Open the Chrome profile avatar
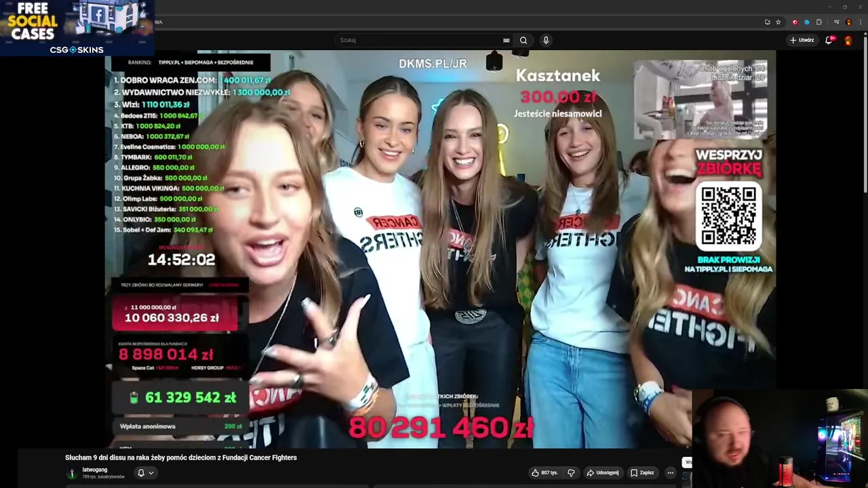868x488 pixels. tap(848, 22)
